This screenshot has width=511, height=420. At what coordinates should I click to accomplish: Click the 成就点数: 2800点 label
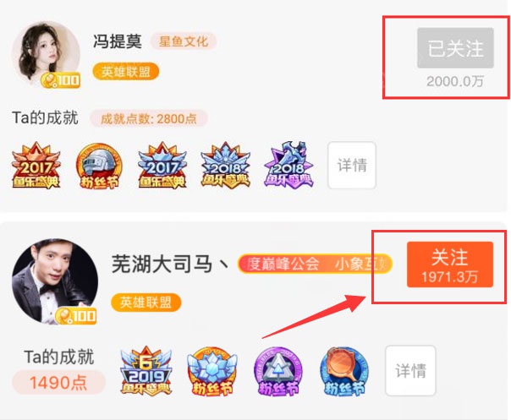149,118
